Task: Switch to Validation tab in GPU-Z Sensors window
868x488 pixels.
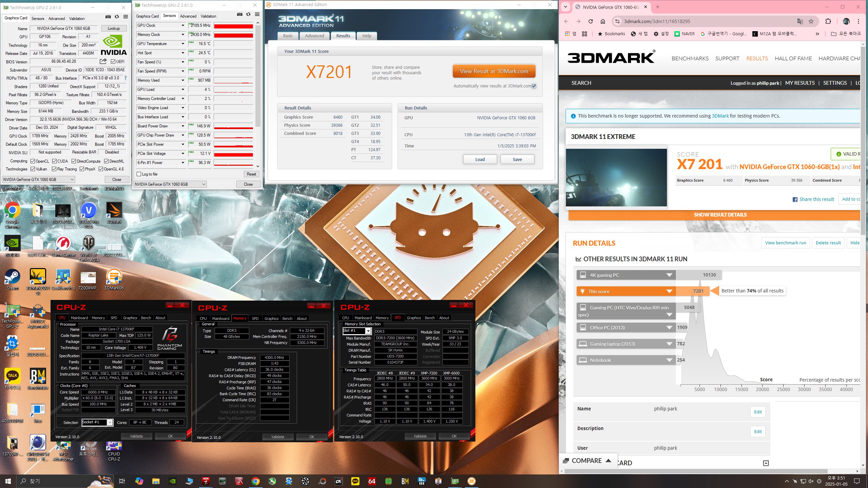Action: point(208,16)
